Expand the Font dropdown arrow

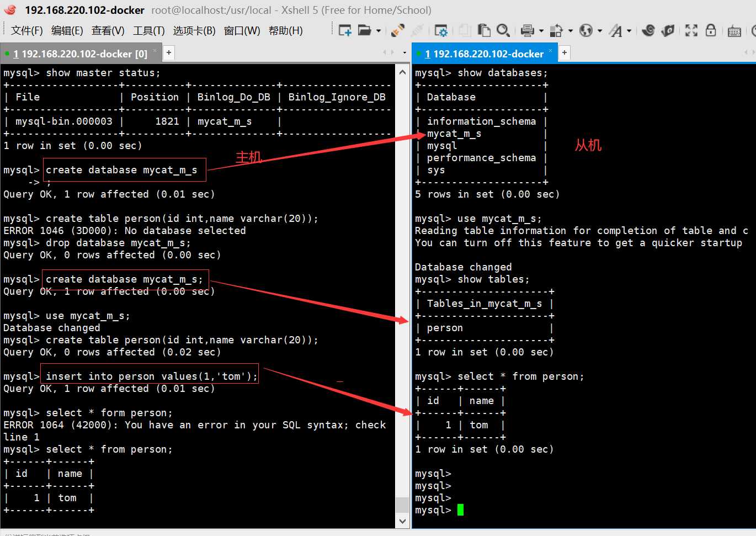629,31
